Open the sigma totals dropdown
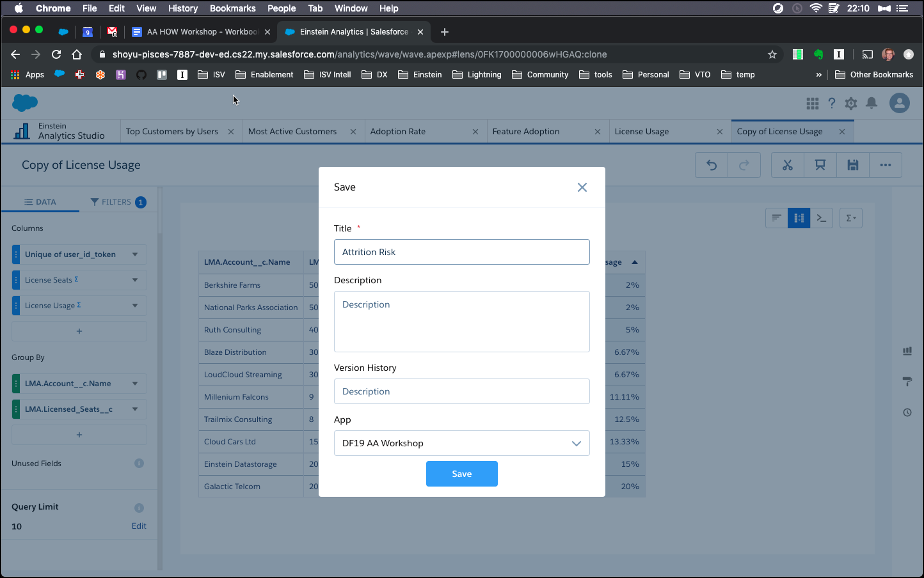Image resolution: width=924 pixels, height=578 pixels. coord(851,218)
